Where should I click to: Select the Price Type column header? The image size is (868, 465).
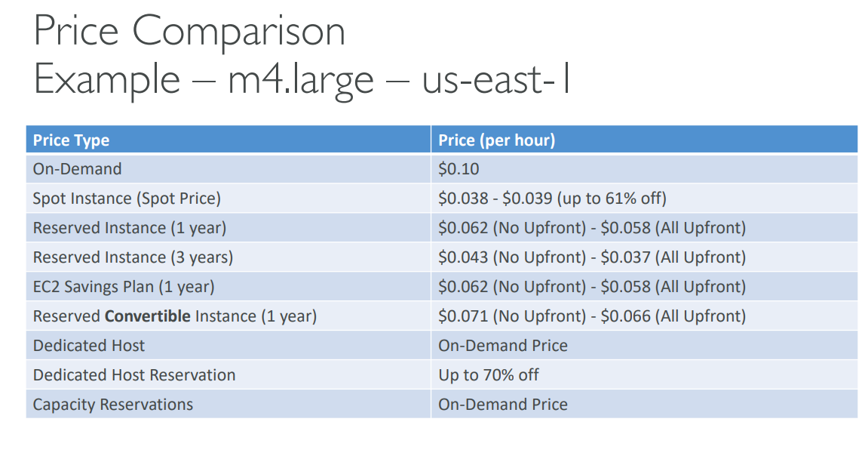(x=71, y=140)
